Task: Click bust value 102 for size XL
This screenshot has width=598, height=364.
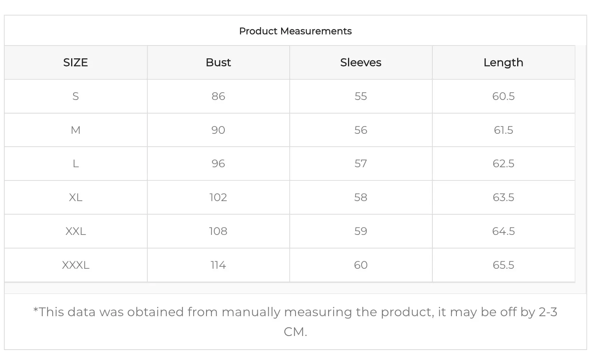Action: 218,198
